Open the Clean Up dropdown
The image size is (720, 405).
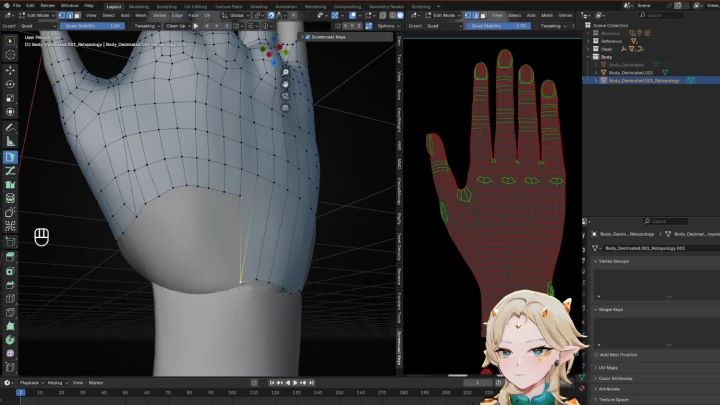coord(178,26)
